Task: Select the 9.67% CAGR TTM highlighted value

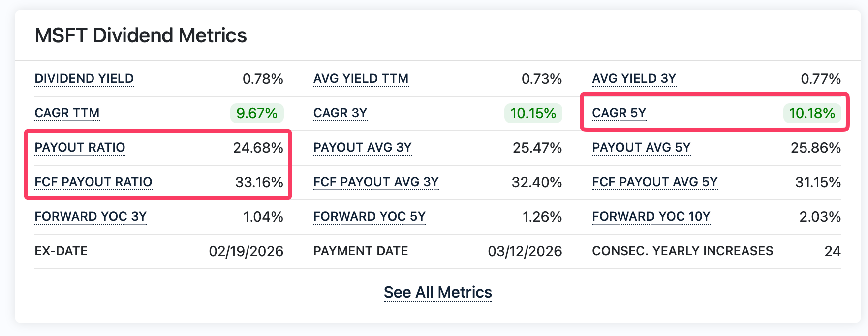Action: coord(256,113)
